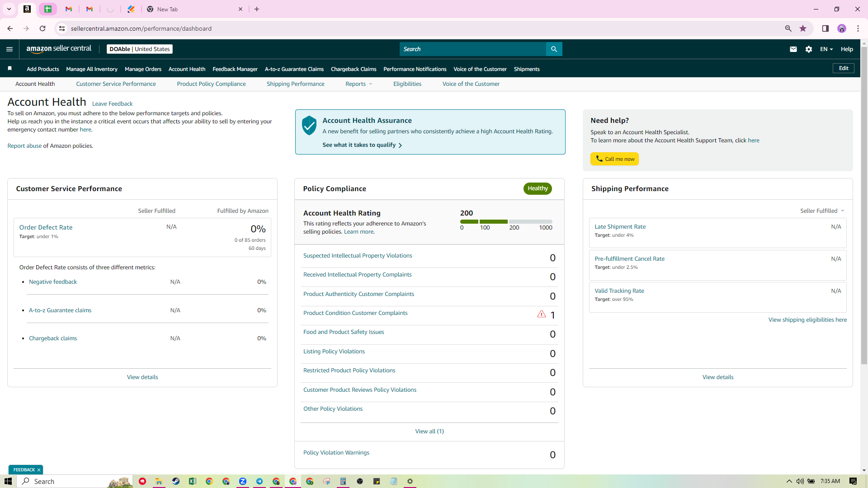
Task: Click the Learn more link under Account Health Rating
Action: click(359, 232)
